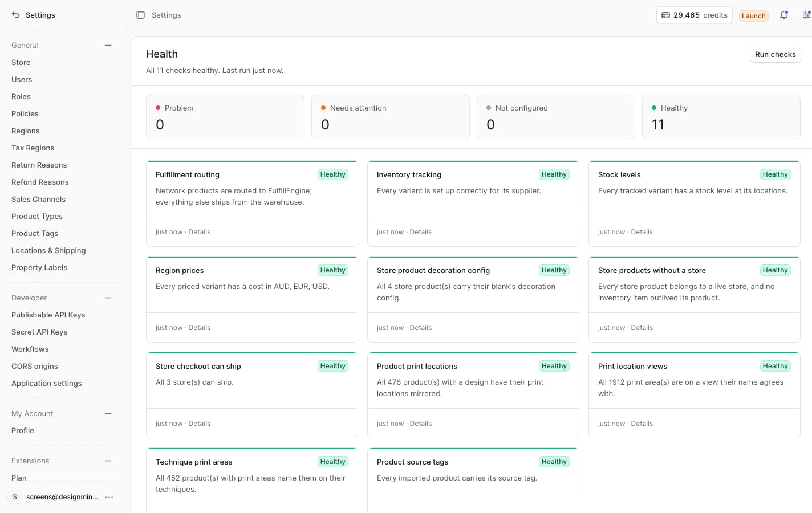Select the Problem summary card

[225, 117]
